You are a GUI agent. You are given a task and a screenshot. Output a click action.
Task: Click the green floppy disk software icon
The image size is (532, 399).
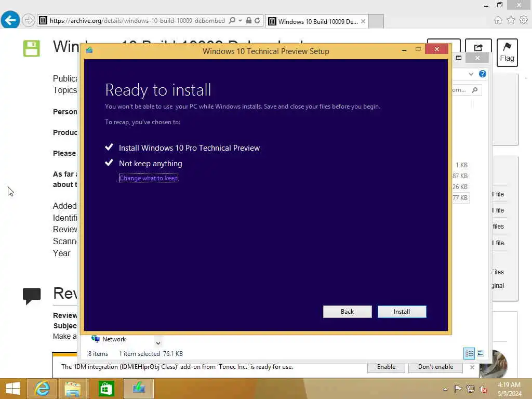(32, 48)
